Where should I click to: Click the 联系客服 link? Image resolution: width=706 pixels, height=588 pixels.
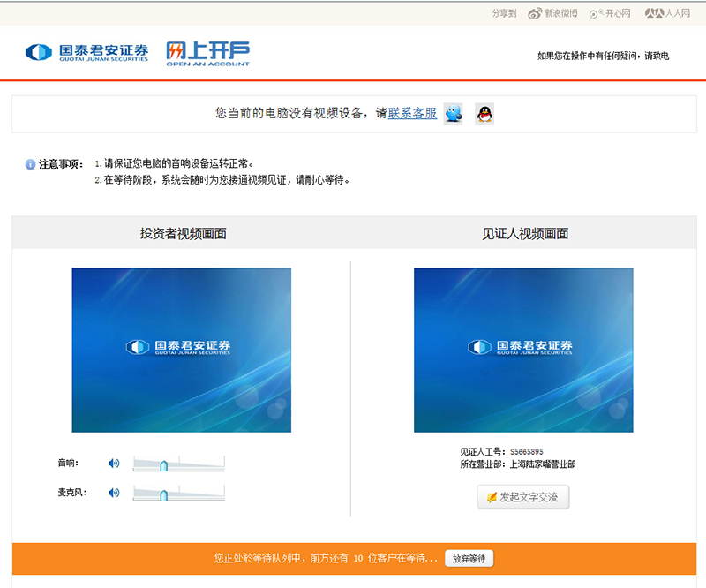pyautogui.click(x=412, y=113)
